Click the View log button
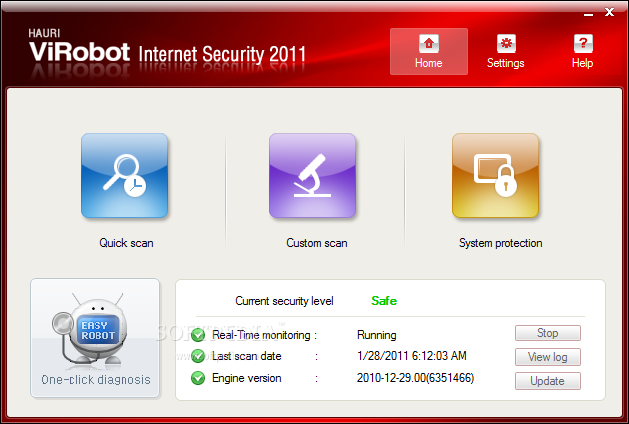 pyautogui.click(x=548, y=357)
